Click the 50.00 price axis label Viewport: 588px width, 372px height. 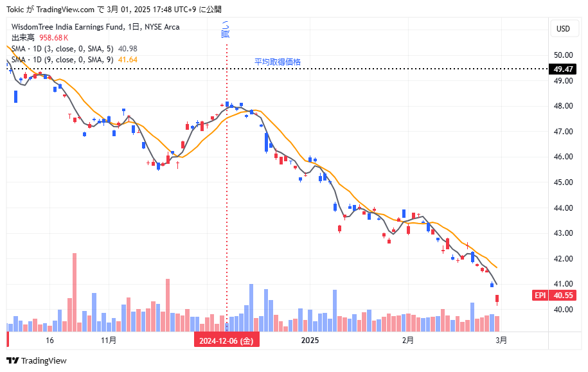[x=563, y=55]
